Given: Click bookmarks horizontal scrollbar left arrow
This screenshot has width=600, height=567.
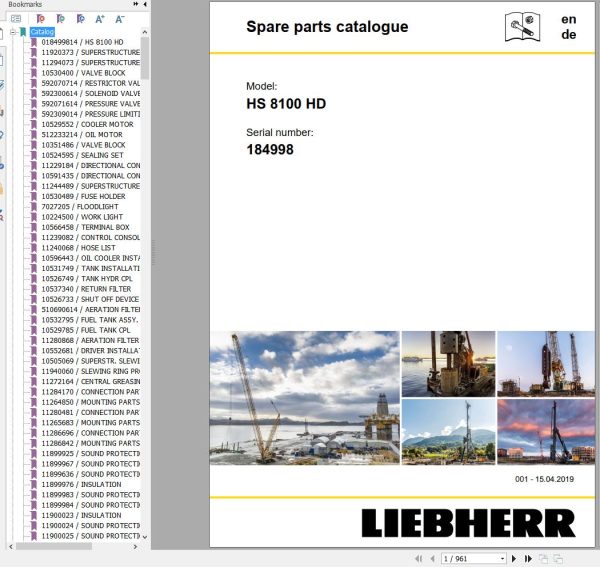Looking at the screenshot, I should point(10,547).
